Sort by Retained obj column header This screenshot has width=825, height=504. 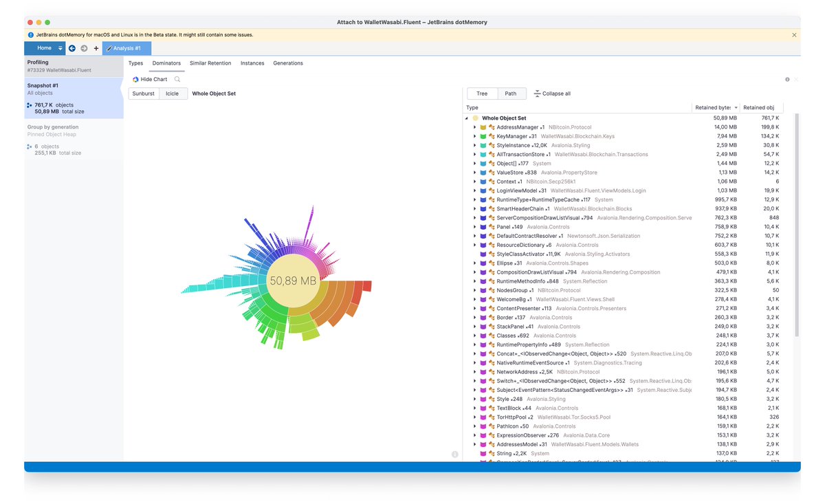(761, 108)
